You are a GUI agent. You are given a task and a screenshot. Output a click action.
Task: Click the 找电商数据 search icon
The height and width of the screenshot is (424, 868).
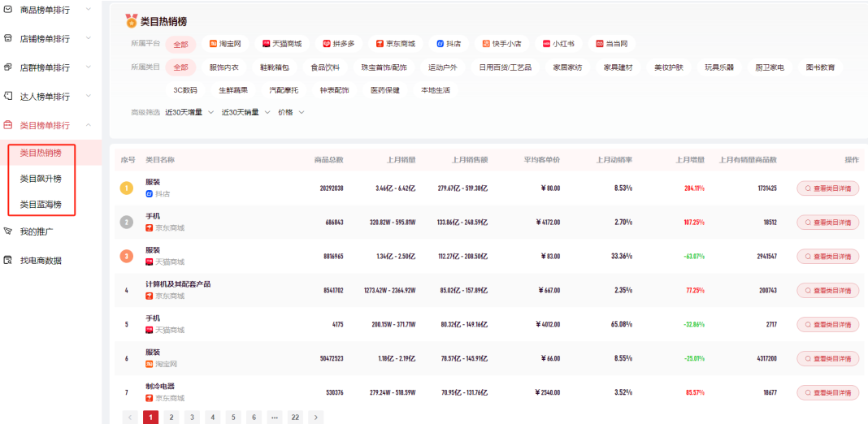pyautogui.click(x=8, y=260)
